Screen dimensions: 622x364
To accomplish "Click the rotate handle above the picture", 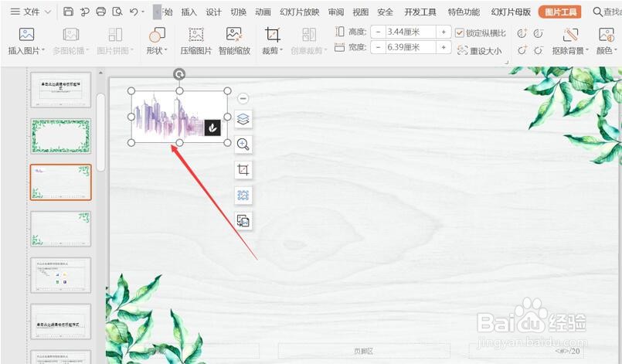I will point(179,74).
